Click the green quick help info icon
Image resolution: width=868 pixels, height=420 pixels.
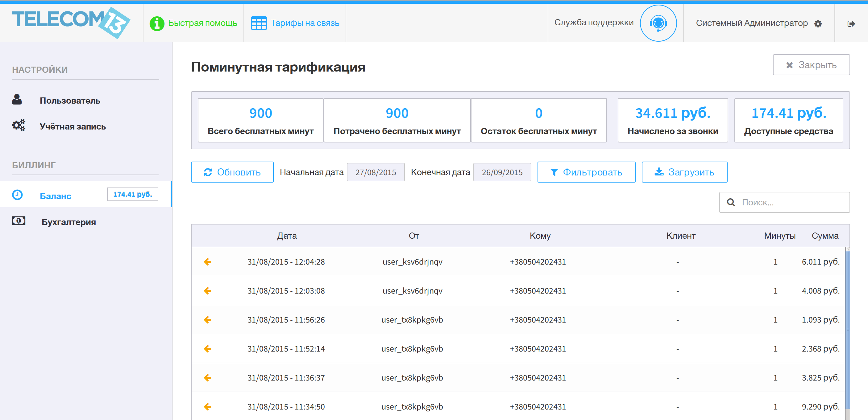pos(157,23)
